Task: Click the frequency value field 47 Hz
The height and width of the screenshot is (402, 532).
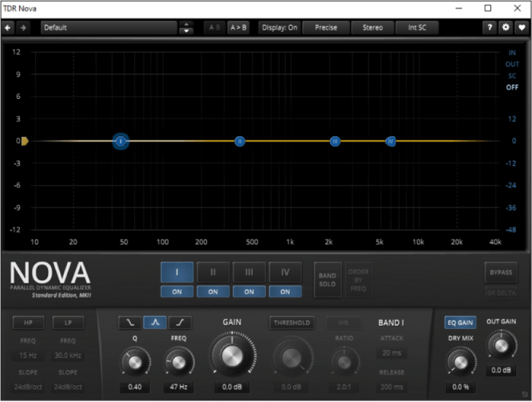Action: 179,387
